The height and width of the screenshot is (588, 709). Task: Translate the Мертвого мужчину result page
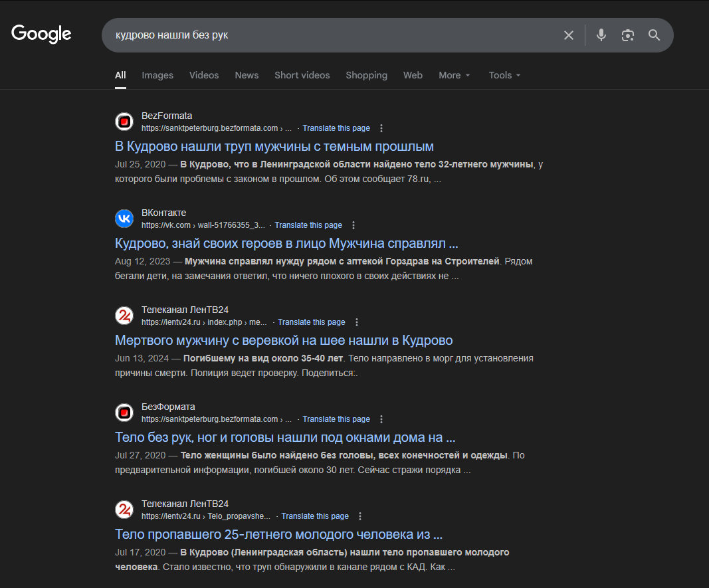click(312, 322)
